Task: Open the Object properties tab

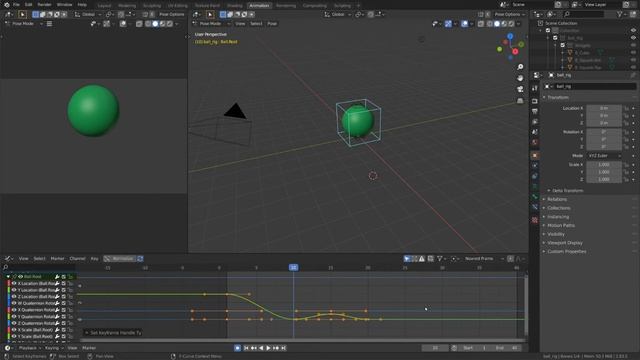Action: pyautogui.click(x=535, y=156)
